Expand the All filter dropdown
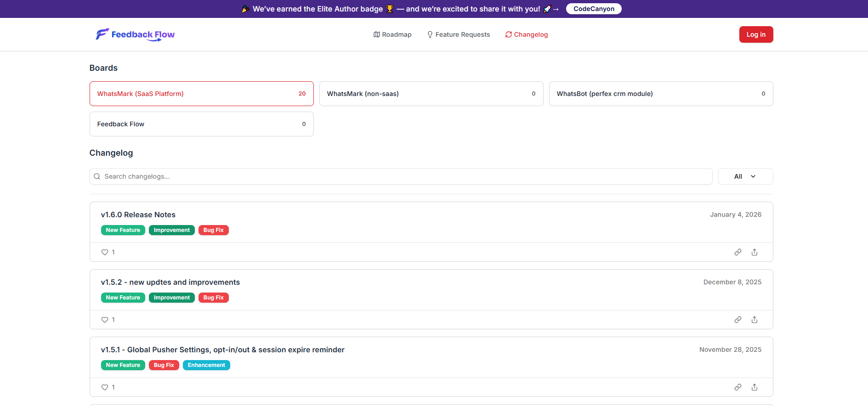The height and width of the screenshot is (406, 868). pyautogui.click(x=745, y=176)
